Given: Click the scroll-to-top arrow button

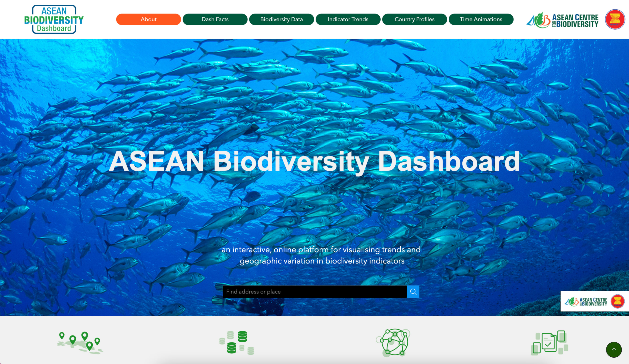Looking at the screenshot, I should (x=614, y=350).
